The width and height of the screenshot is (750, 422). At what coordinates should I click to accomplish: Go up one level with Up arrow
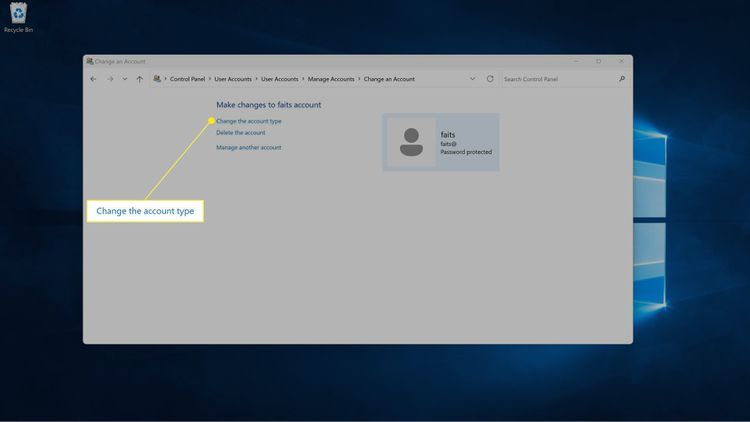pyautogui.click(x=139, y=79)
